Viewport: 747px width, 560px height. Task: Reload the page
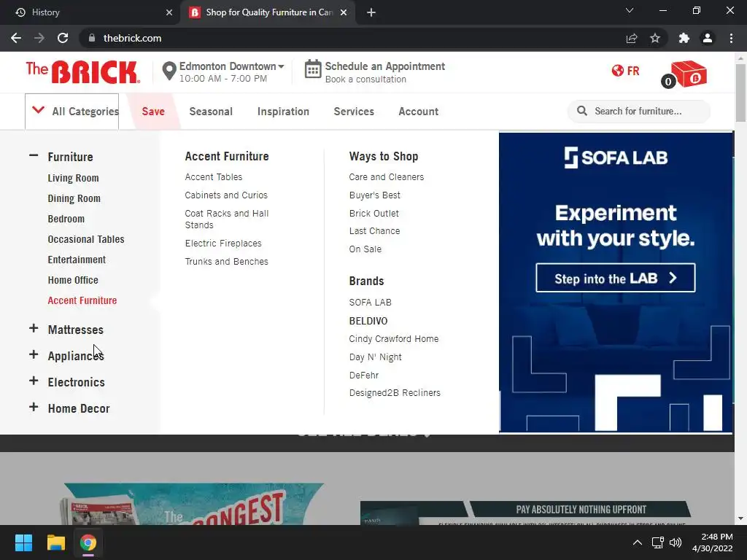(63, 38)
